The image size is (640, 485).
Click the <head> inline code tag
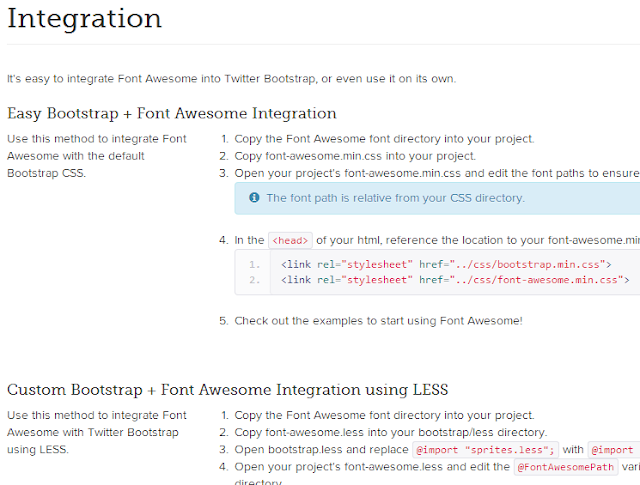click(x=290, y=240)
